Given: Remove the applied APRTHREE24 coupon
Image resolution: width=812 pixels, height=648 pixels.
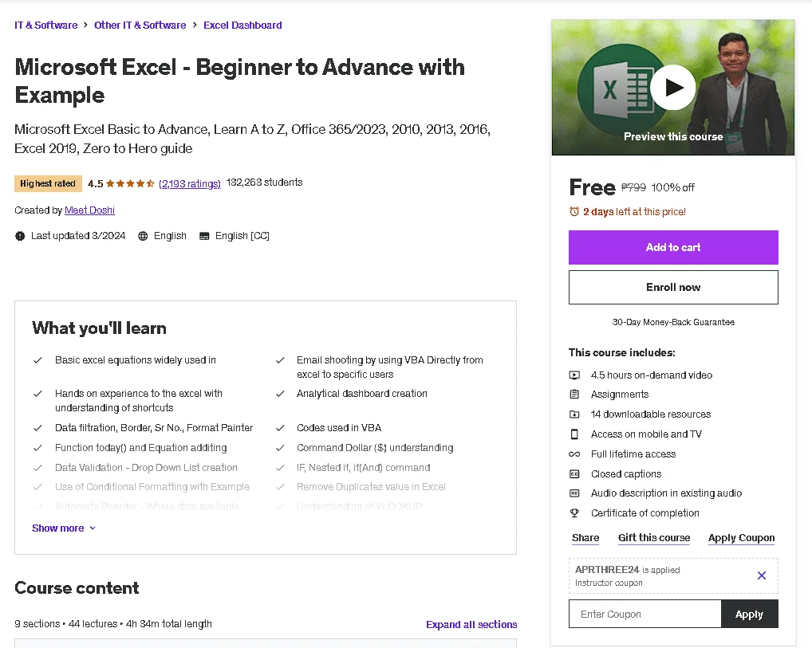Looking at the screenshot, I should pyautogui.click(x=761, y=575).
